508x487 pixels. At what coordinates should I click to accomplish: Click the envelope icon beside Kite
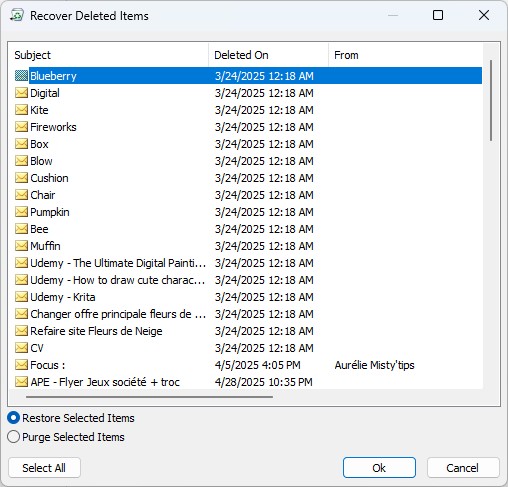pos(21,110)
